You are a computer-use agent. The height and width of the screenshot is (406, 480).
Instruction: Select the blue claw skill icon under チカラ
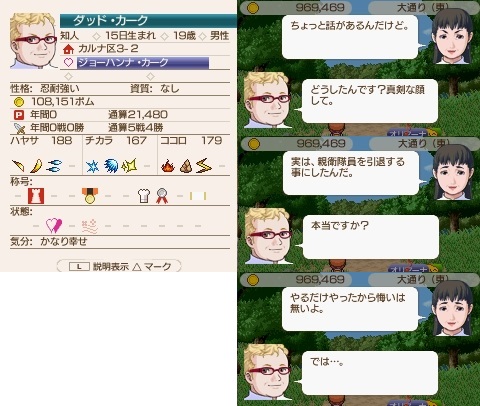(111, 166)
